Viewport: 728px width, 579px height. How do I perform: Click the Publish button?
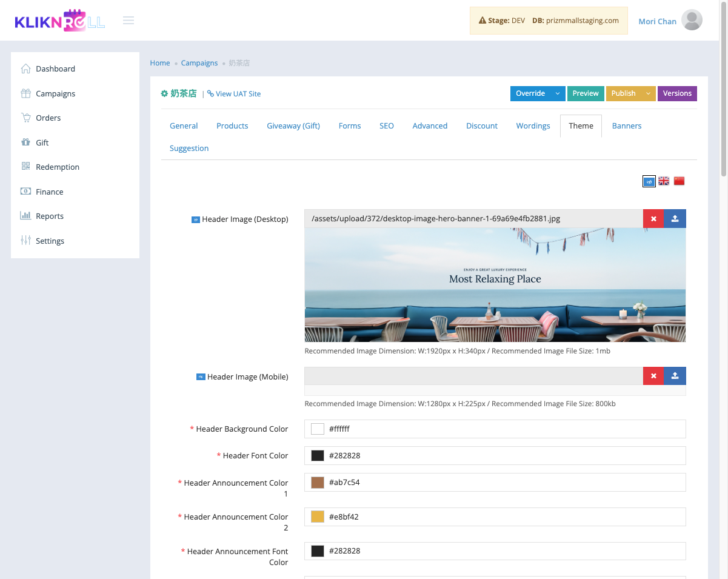[623, 93]
